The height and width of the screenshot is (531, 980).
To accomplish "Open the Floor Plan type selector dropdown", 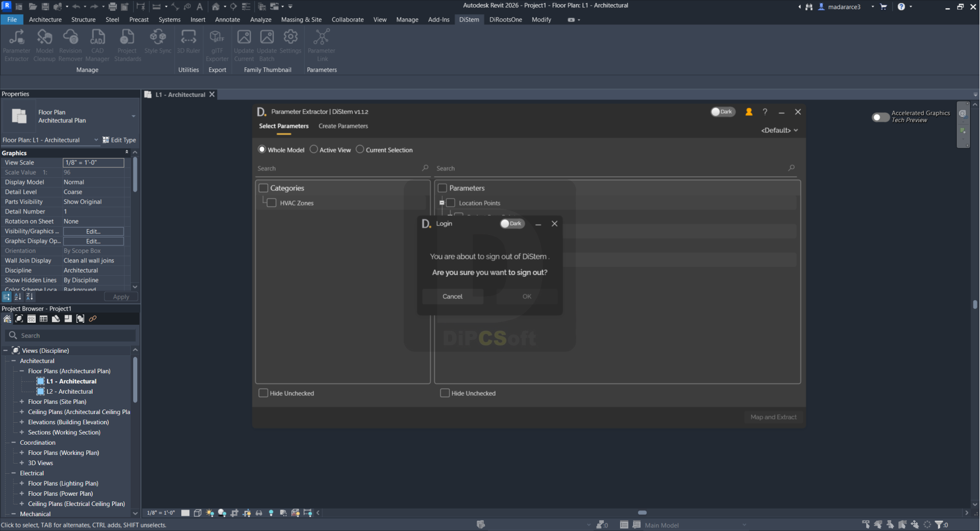I will point(133,116).
